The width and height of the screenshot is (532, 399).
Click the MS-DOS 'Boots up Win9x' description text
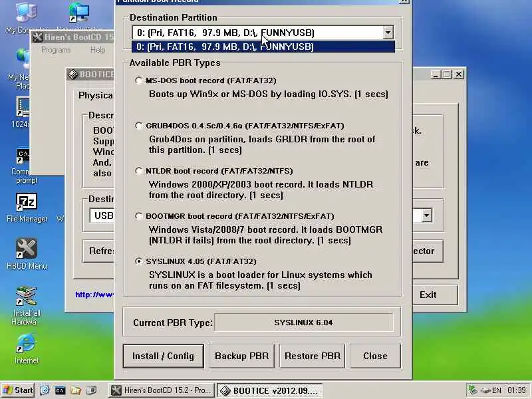(x=269, y=94)
